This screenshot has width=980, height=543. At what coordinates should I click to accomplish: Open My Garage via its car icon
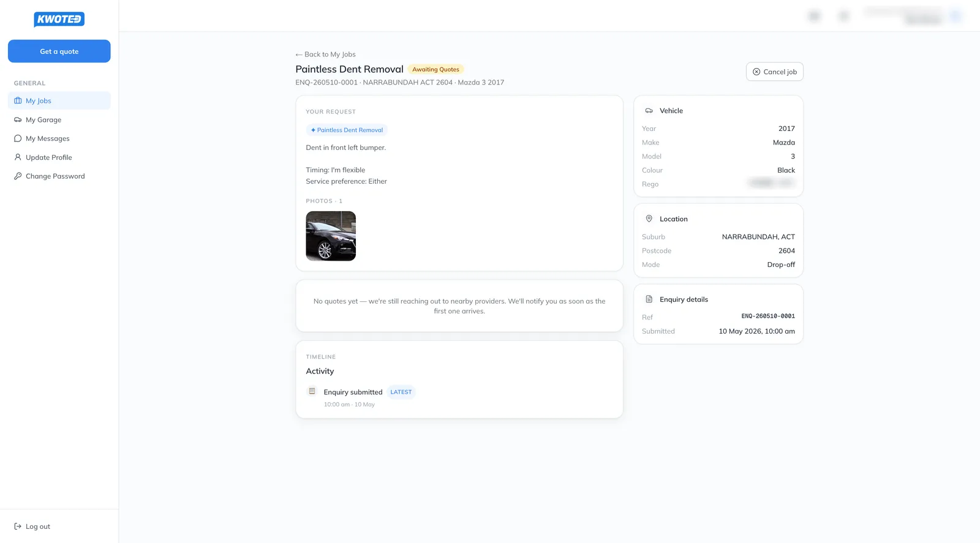(x=18, y=120)
